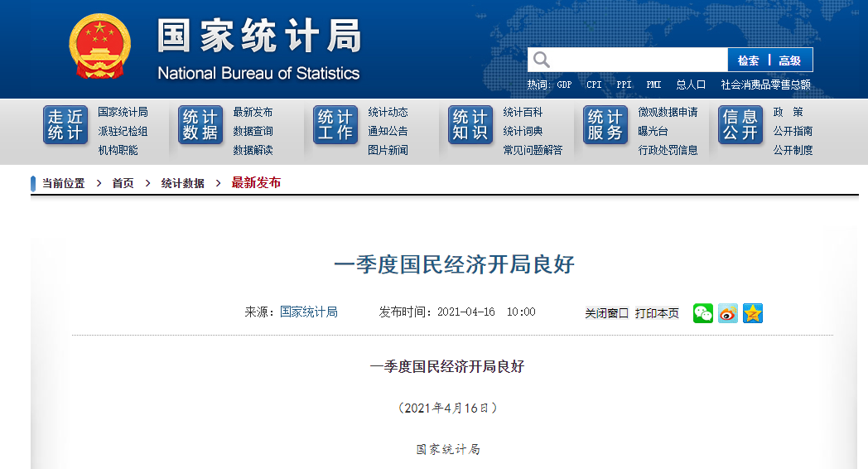868x469 pixels.
Task: Share article via Weibo icon
Action: tap(728, 313)
